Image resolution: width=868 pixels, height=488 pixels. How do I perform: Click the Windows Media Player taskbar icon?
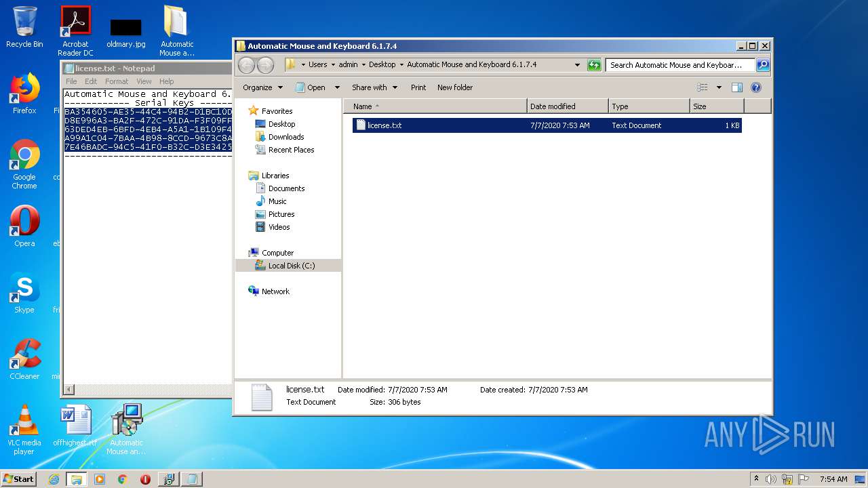tap(100, 479)
